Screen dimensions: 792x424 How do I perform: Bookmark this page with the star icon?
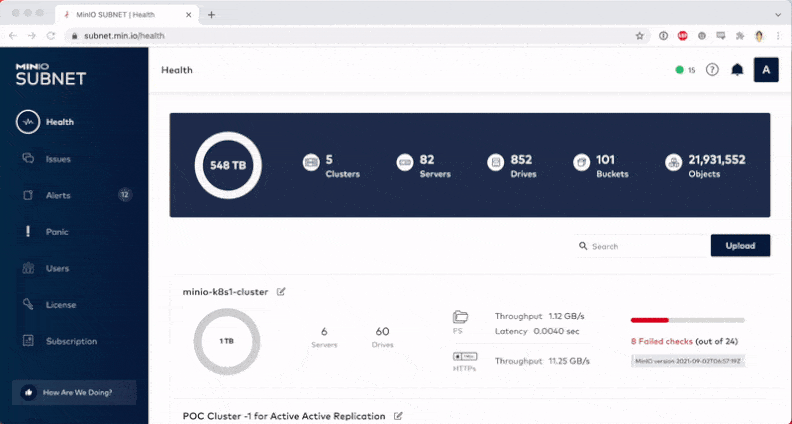click(639, 35)
